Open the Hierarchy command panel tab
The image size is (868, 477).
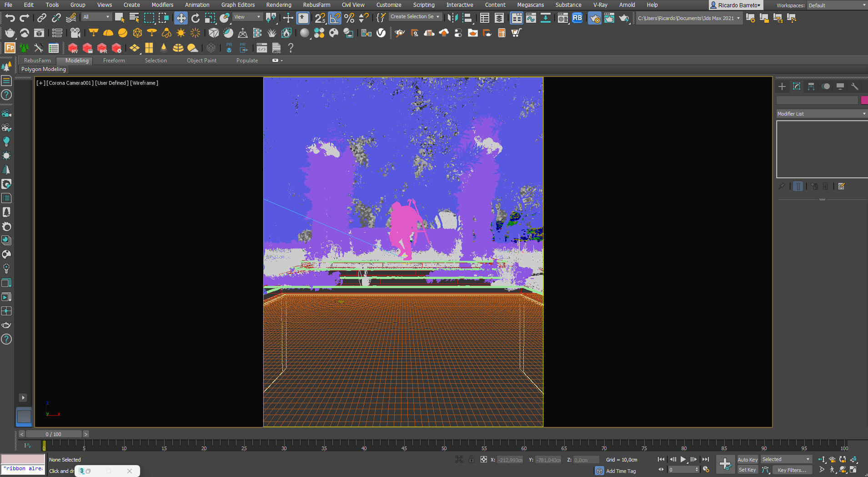point(811,86)
